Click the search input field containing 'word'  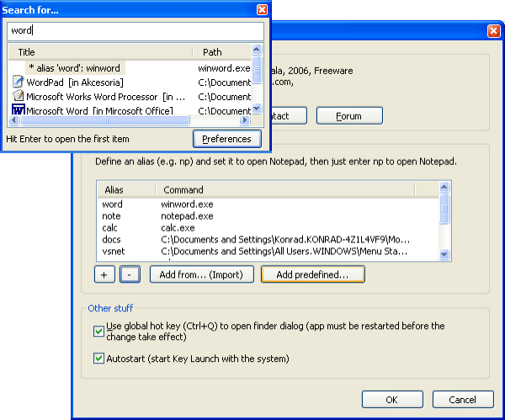(136, 31)
